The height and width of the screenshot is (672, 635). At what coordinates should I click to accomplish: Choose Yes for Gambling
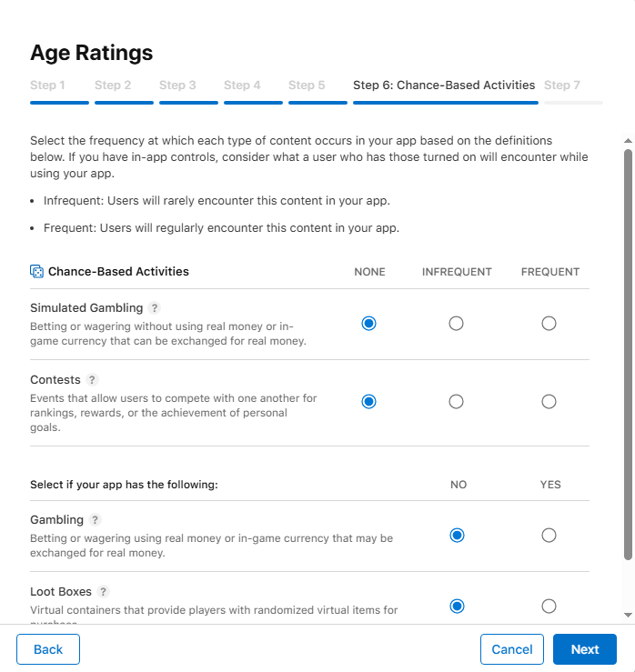(549, 536)
